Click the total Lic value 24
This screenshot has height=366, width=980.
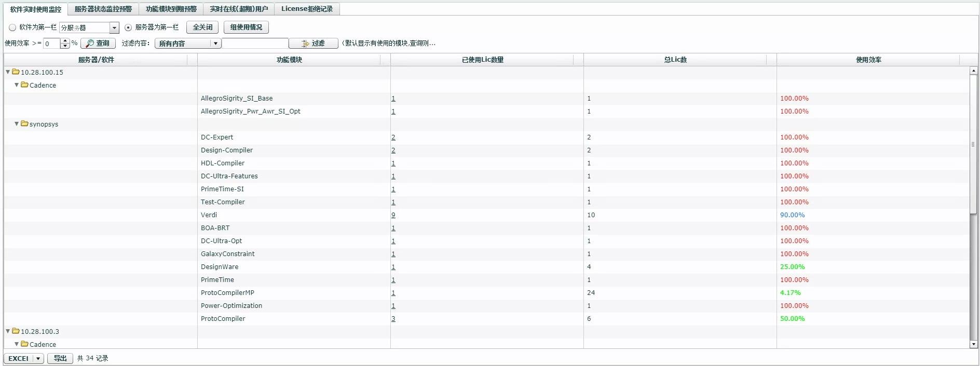(x=591, y=293)
